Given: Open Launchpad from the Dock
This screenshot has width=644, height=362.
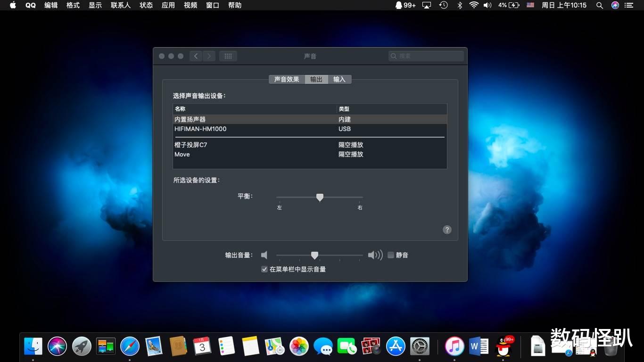Looking at the screenshot, I should pyautogui.click(x=82, y=346).
